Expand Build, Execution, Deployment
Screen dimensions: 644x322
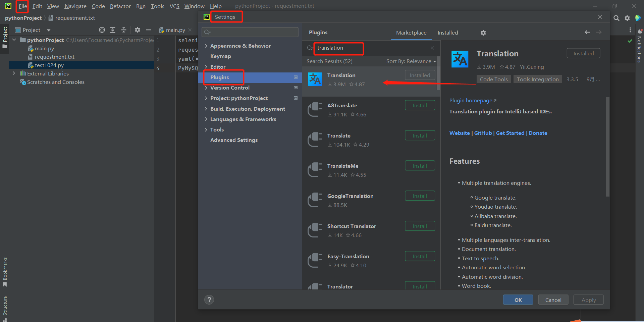tap(206, 109)
